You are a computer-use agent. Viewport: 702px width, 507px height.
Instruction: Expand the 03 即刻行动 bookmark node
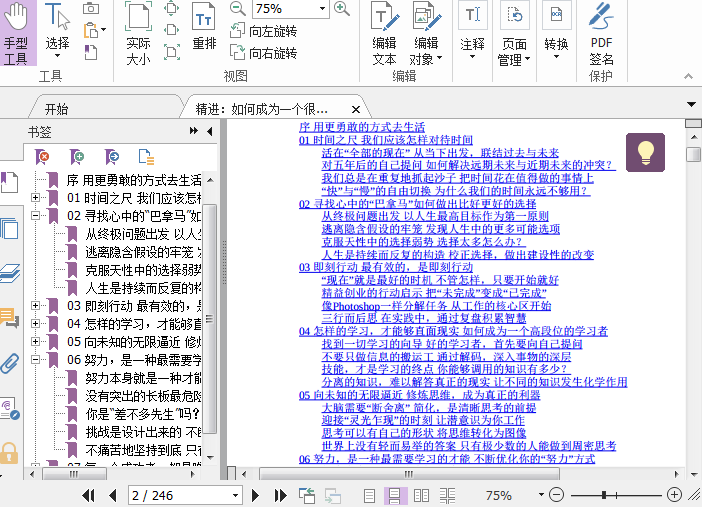click(36, 306)
